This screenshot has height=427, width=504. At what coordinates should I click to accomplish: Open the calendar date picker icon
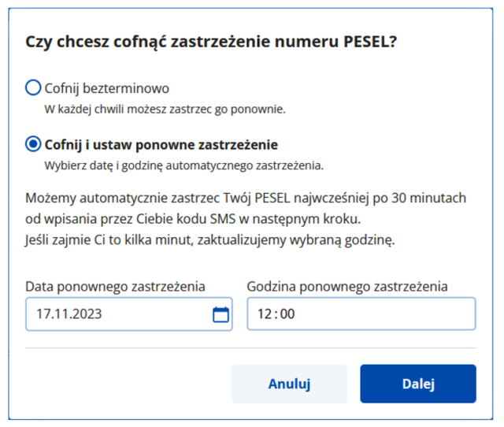[220, 314]
